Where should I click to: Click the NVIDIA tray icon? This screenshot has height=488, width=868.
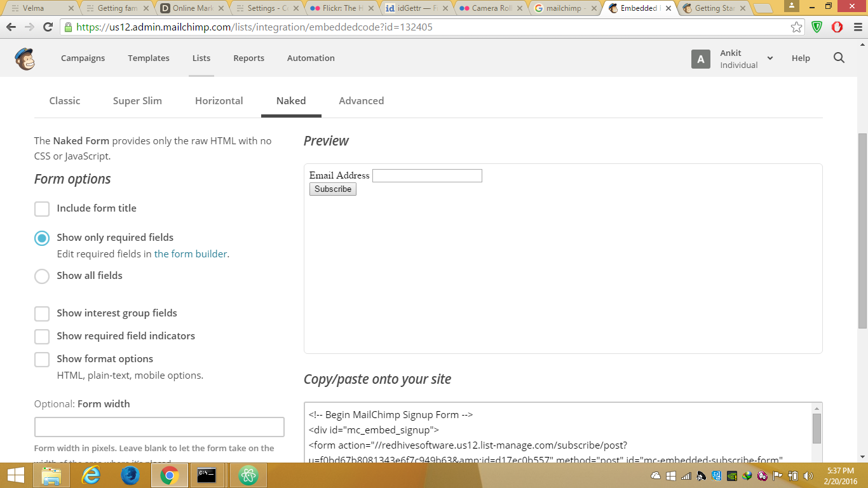732,476
